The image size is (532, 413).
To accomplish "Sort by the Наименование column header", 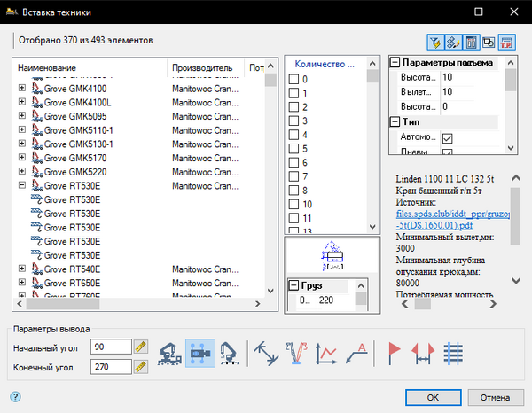I will coord(47,68).
